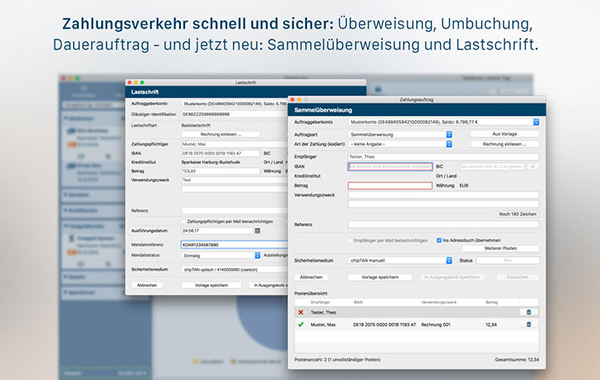Click the Einreichen button

tap(518, 277)
